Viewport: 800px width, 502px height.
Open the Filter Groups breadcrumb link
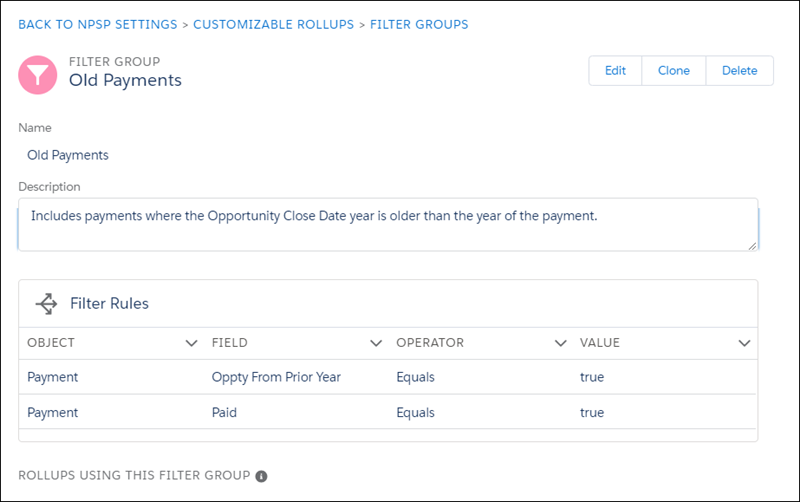pyautogui.click(x=419, y=24)
